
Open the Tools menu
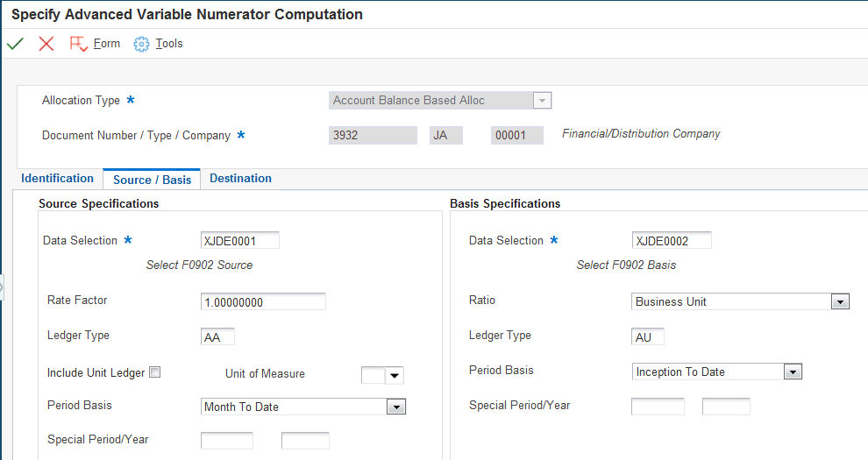point(169,44)
